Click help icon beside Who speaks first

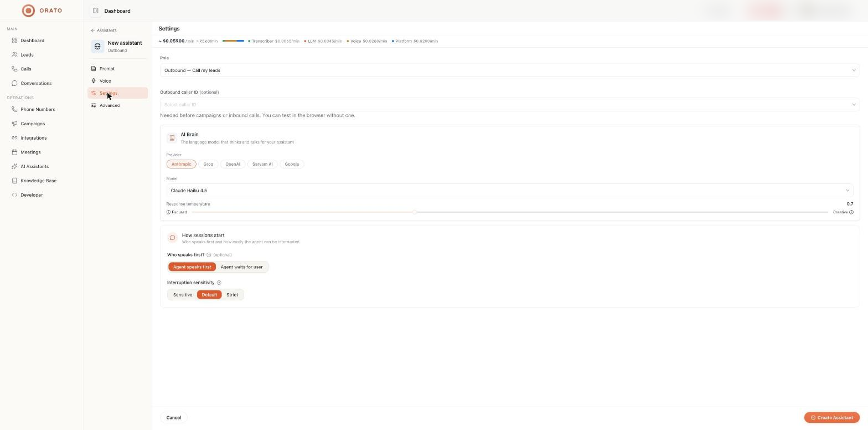[209, 255]
